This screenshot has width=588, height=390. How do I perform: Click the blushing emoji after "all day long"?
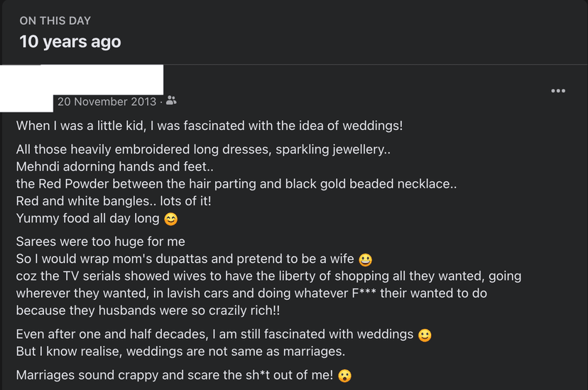[x=170, y=220]
